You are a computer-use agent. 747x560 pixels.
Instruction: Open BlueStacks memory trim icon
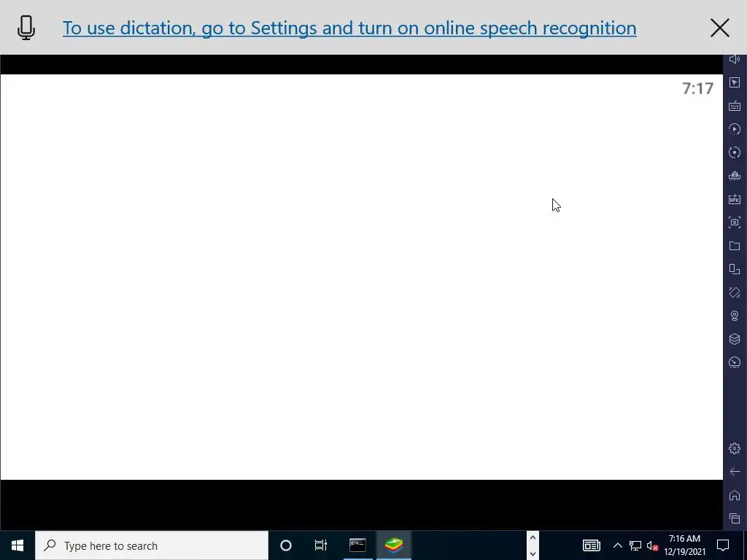[x=735, y=176]
